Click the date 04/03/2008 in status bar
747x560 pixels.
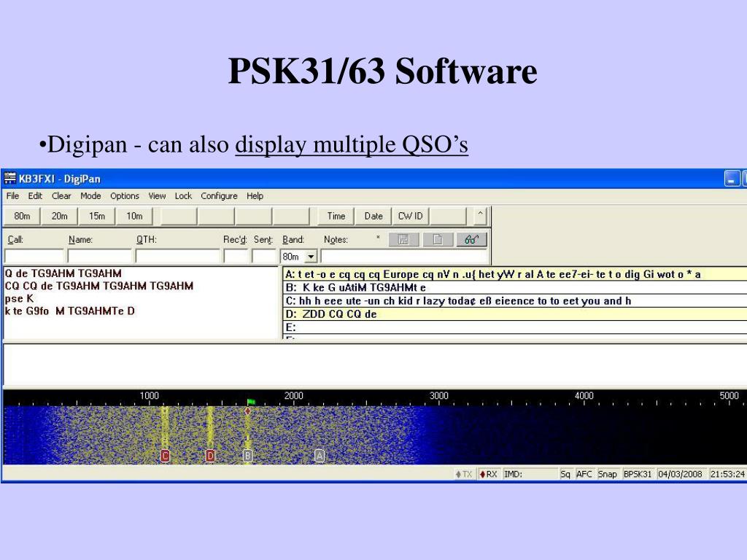680,474
